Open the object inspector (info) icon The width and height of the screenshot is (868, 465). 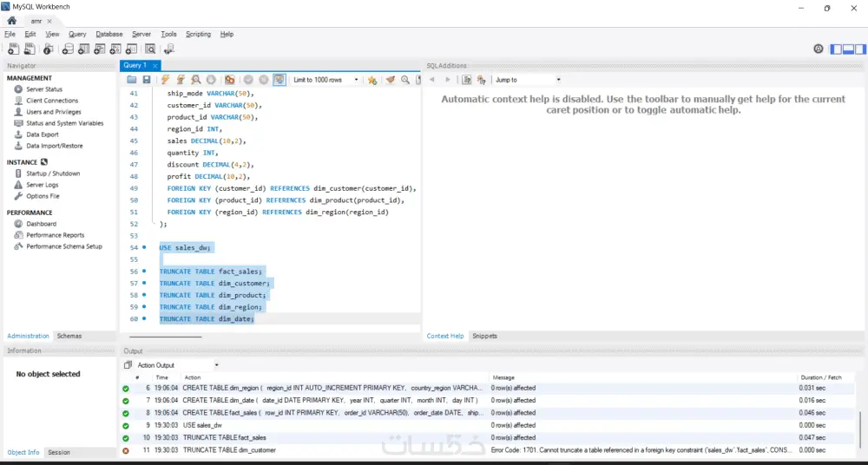tap(48, 49)
